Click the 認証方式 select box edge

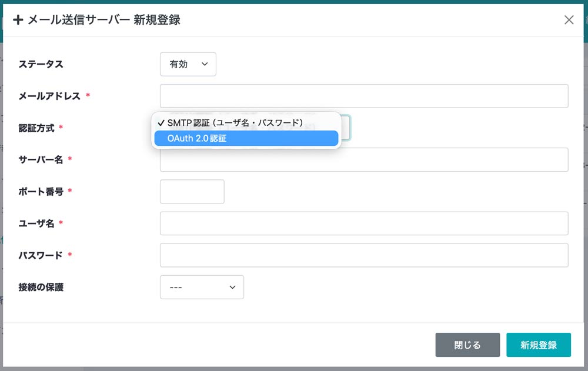click(346, 128)
